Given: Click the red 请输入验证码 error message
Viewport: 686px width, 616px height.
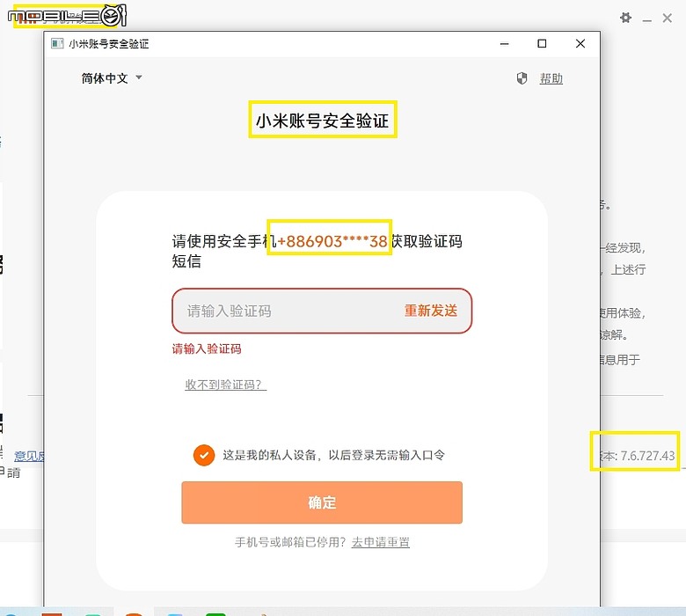Looking at the screenshot, I should tap(206, 349).
